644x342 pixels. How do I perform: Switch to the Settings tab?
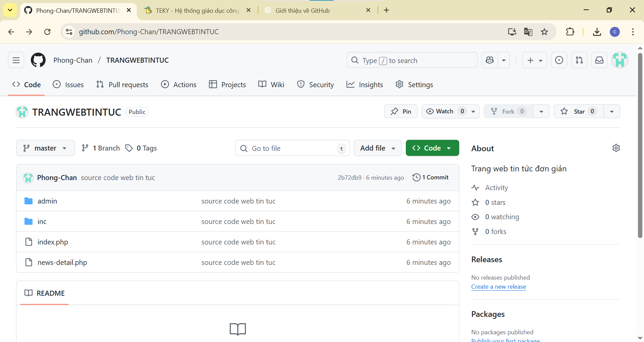[x=414, y=84]
